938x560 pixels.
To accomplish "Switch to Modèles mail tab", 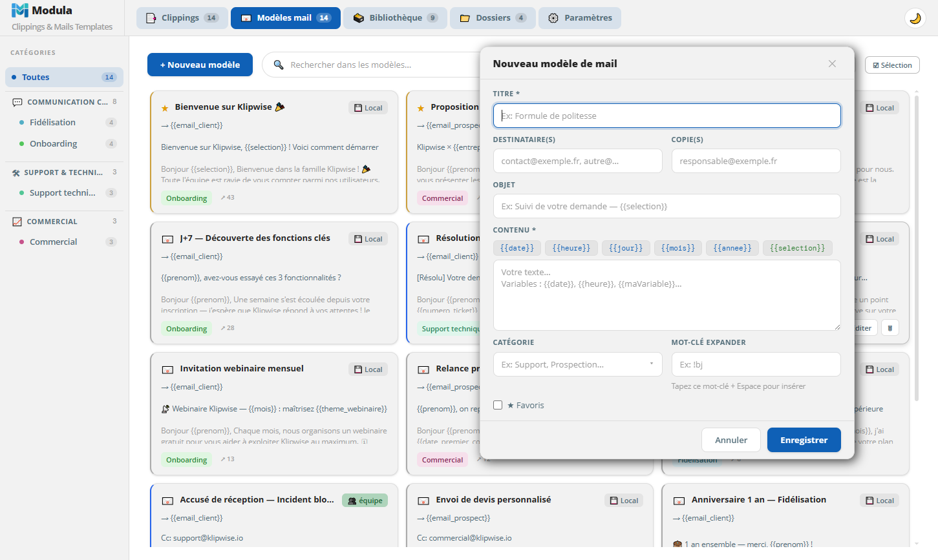I will 286,18.
